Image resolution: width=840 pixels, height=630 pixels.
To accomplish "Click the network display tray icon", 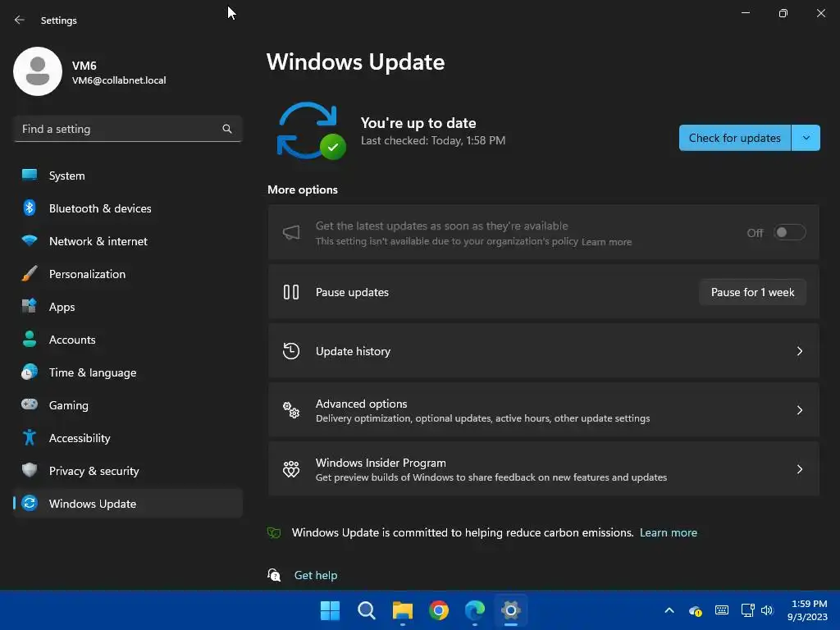I will (x=747, y=610).
